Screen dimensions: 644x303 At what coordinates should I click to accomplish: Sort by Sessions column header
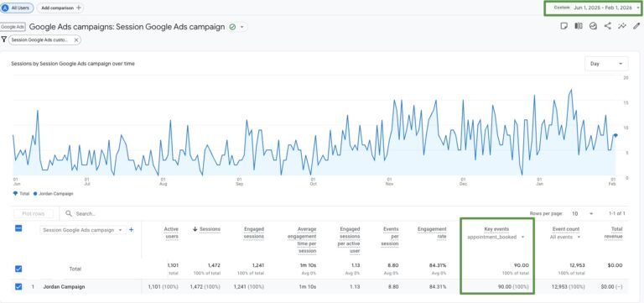click(210, 229)
